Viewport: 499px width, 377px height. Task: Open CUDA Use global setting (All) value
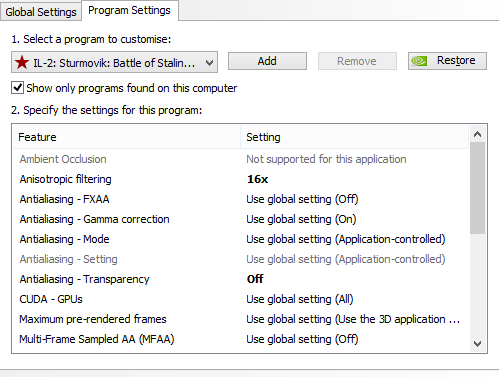[x=300, y=299]
